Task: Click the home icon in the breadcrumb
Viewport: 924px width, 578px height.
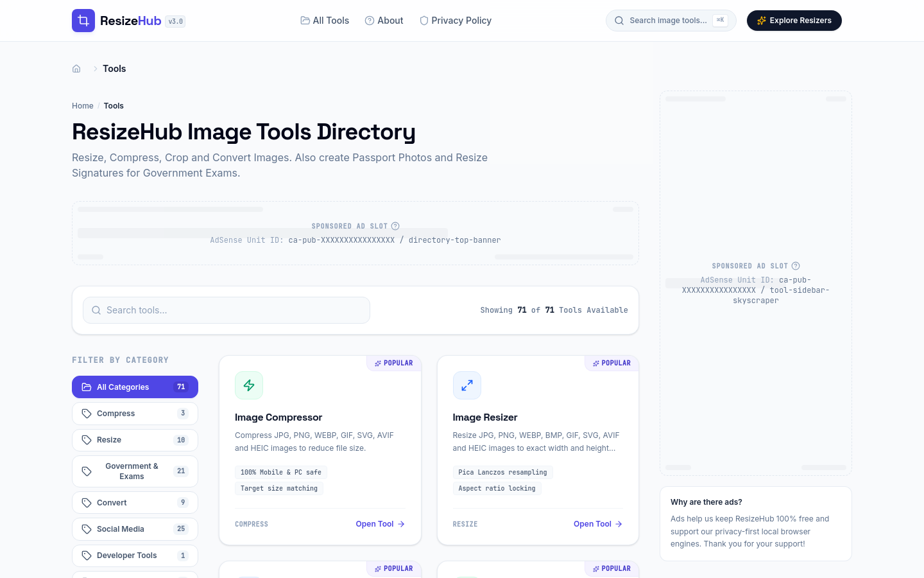Action: pos(76,69)
